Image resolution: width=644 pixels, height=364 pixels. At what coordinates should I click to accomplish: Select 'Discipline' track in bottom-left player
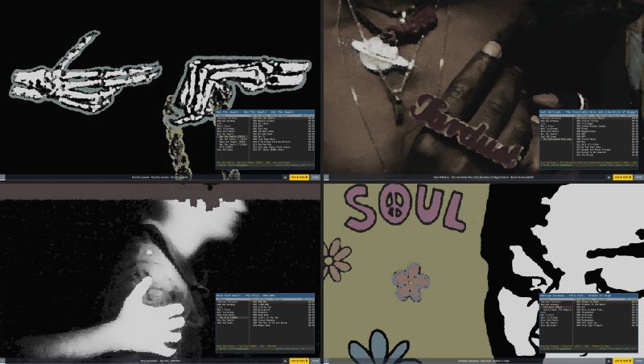262,310
